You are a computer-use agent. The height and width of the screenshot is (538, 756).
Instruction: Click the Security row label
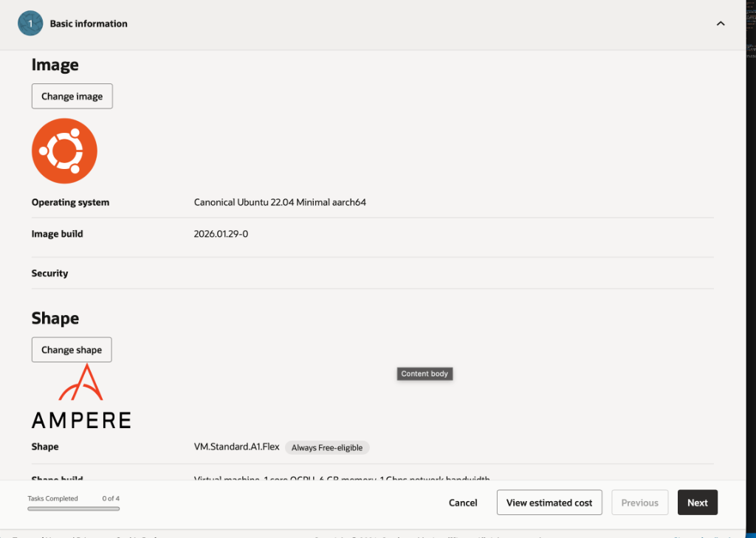[49, 273]
